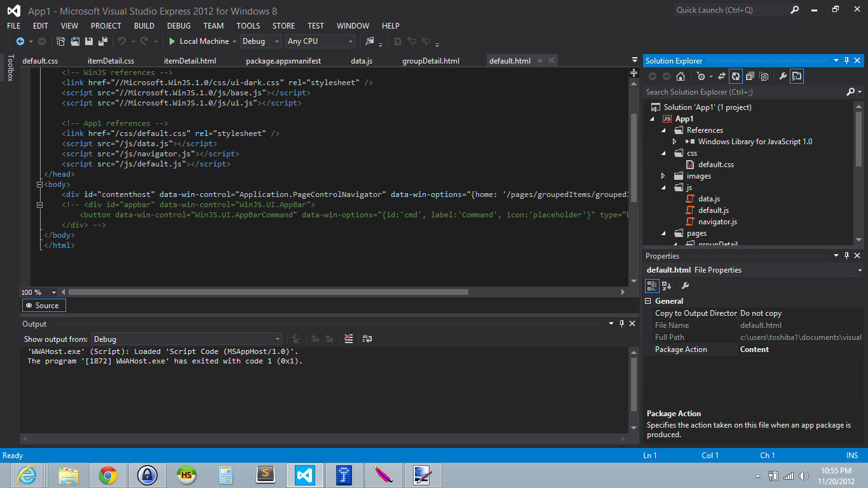This screenshot has width=868, height=488.
Task: Open Properties wrench in Solution Explorer toolbar
Action: 783,76
